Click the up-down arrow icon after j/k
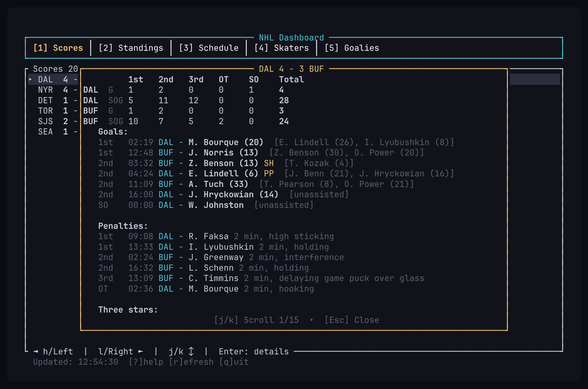The height and width of the screenshot is (389, 588). 191,352
